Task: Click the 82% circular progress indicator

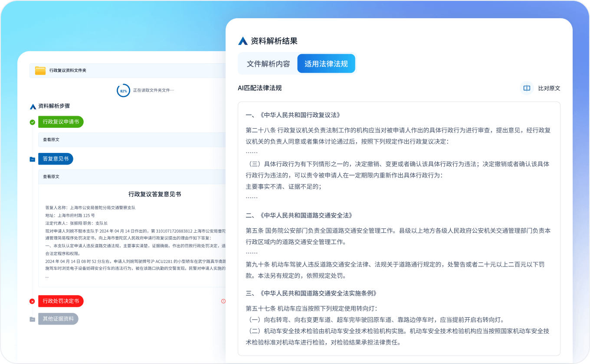Action: click(x=123, y=91)
